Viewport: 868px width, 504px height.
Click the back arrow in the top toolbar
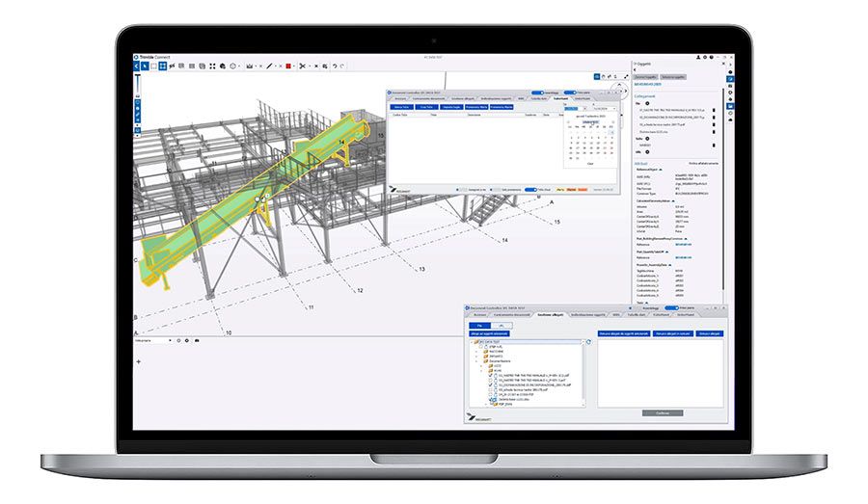[137, 66]
